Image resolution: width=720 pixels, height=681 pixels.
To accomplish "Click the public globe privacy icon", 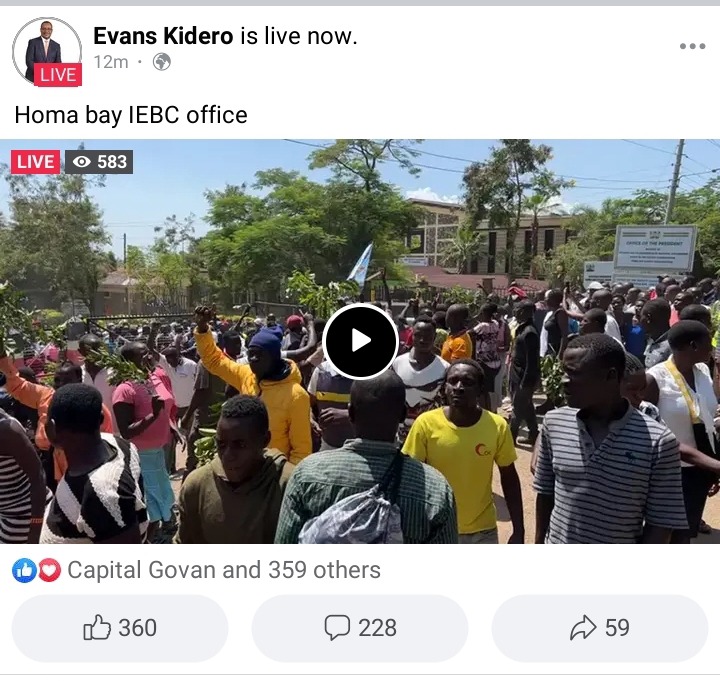I will [x=162, y=62].
